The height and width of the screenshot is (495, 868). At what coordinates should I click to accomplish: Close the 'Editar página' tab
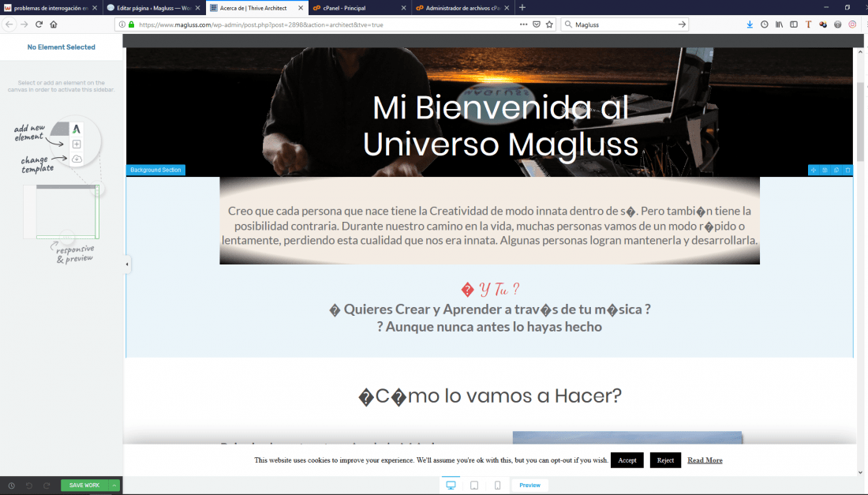(x=197, y=8)
